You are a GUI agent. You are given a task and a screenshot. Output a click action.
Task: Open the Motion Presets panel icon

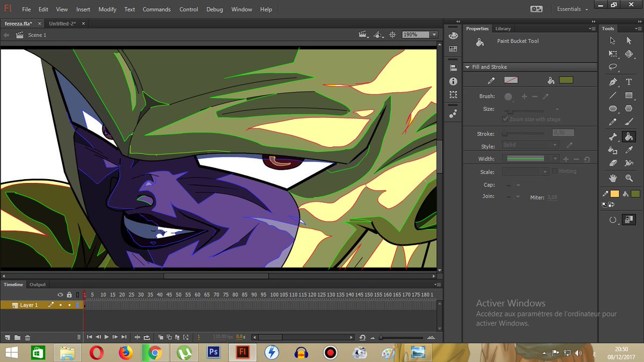[453, 113]
